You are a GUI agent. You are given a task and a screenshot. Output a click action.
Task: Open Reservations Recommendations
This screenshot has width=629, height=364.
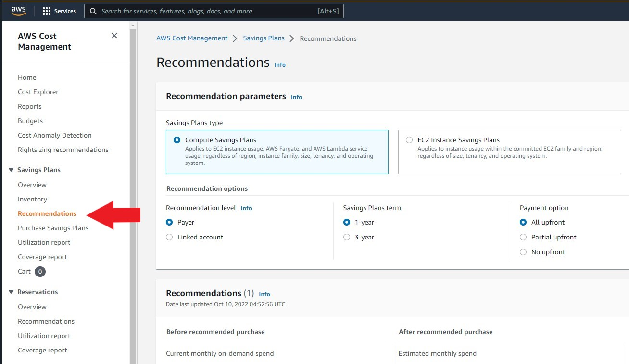tap(46, 321)
